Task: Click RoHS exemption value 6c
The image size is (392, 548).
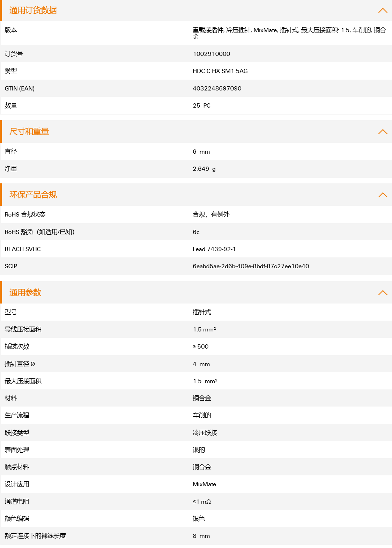Action: point(196,232)
